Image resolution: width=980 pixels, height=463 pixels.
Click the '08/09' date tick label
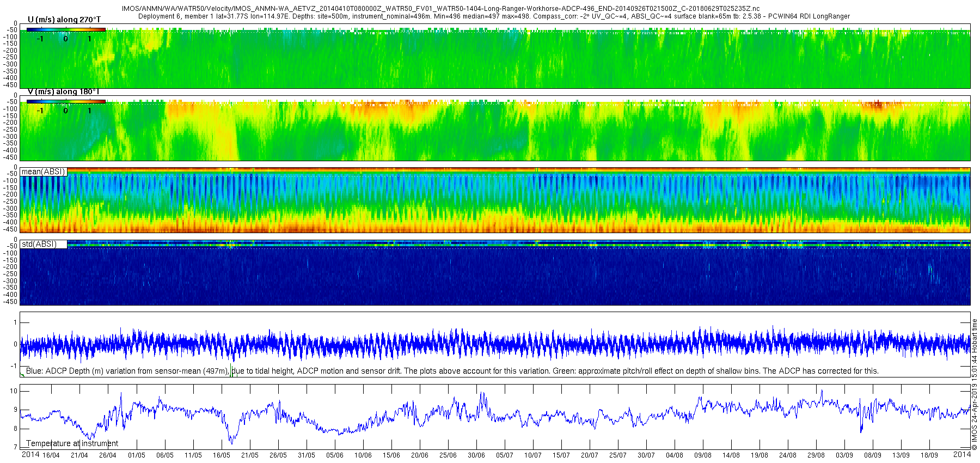coord(872,455)
